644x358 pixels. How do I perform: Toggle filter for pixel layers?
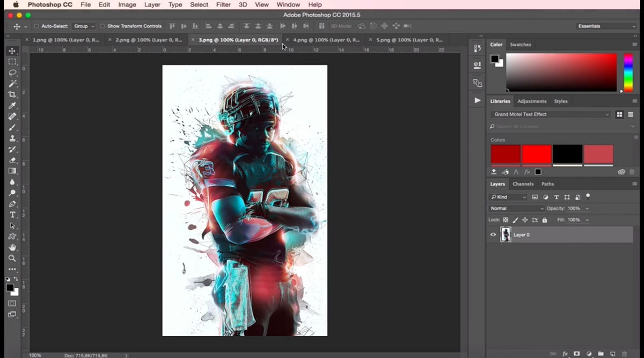coord(535,197)
